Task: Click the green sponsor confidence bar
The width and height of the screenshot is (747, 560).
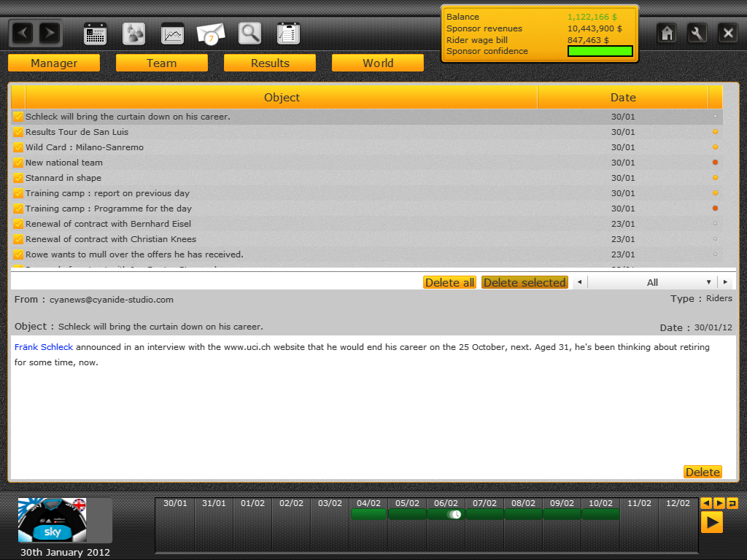Action: point(600,51)
